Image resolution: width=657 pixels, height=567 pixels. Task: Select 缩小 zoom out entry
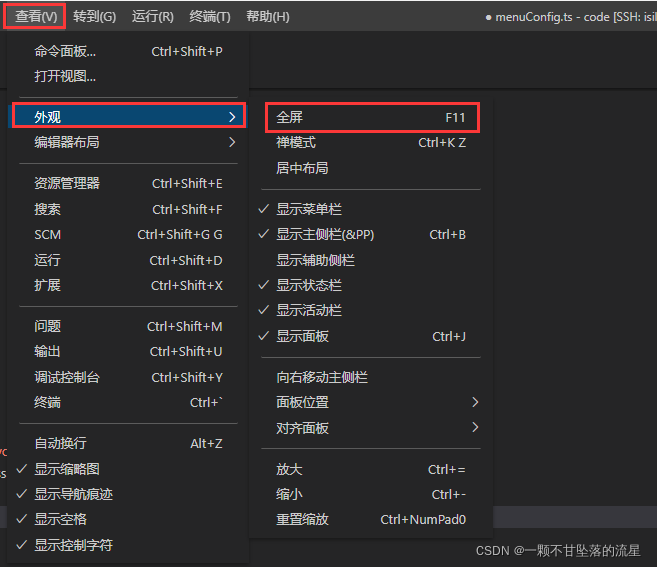(371, 495)
